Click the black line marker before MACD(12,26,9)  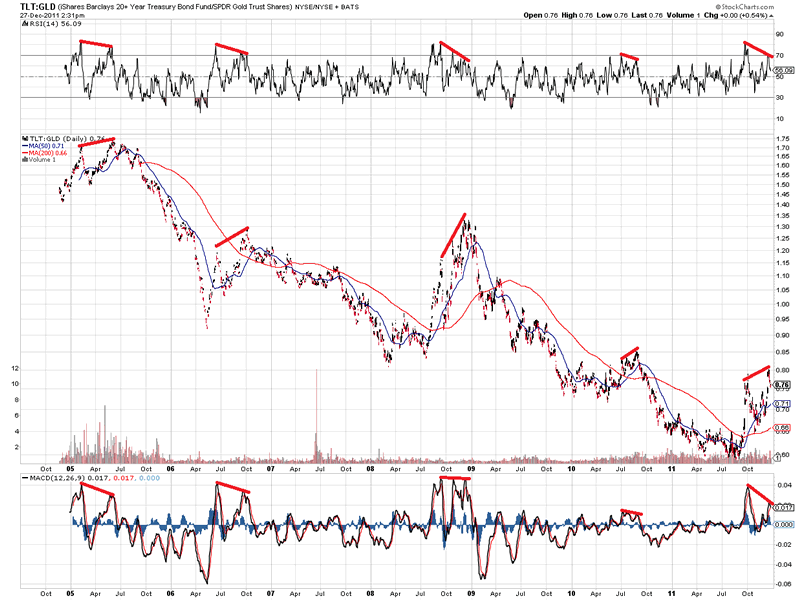click(25, 478)
